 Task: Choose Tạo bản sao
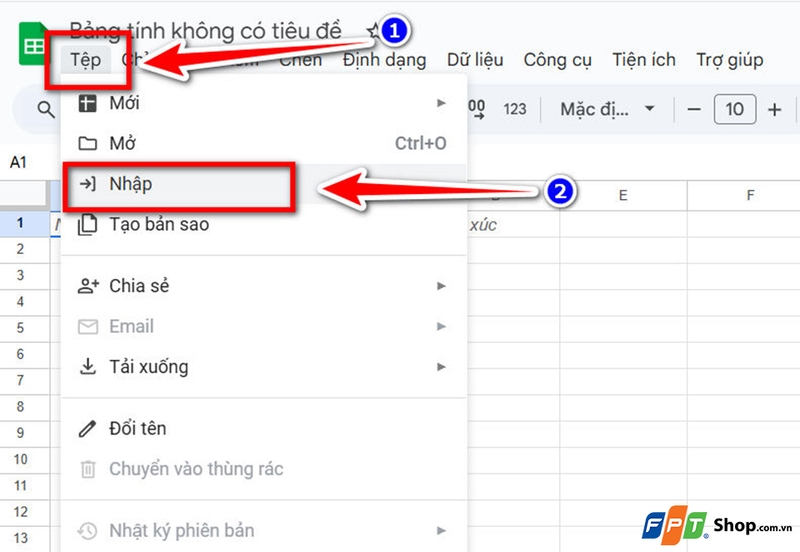coord(263,224)
